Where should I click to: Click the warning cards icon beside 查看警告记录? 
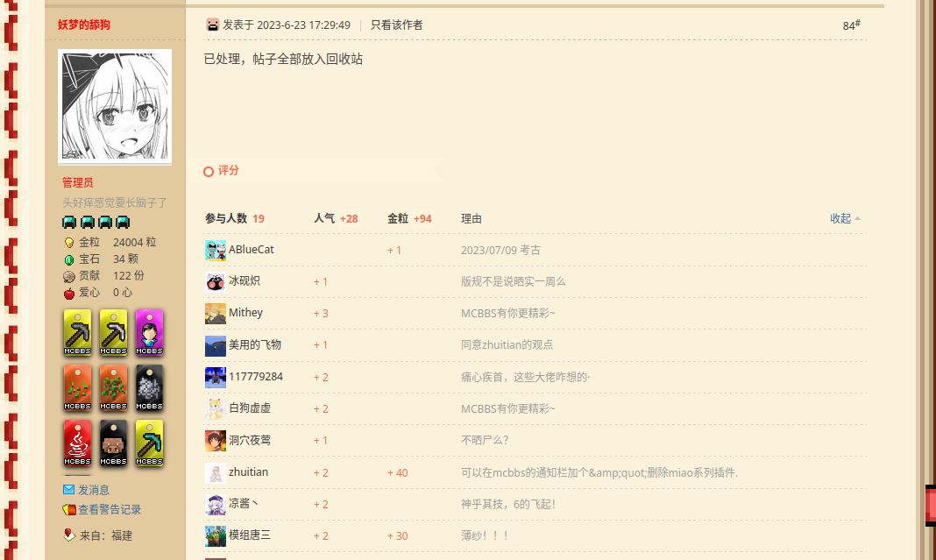pos(68,509)
